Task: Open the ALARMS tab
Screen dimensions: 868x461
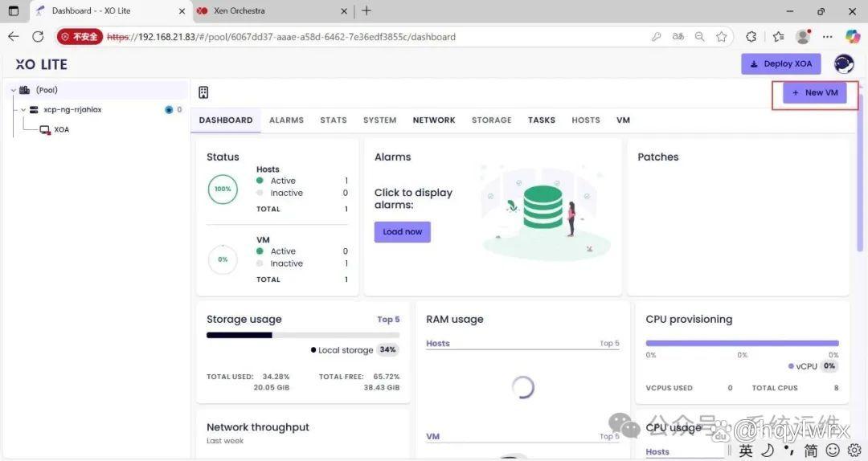Action: 286,120
